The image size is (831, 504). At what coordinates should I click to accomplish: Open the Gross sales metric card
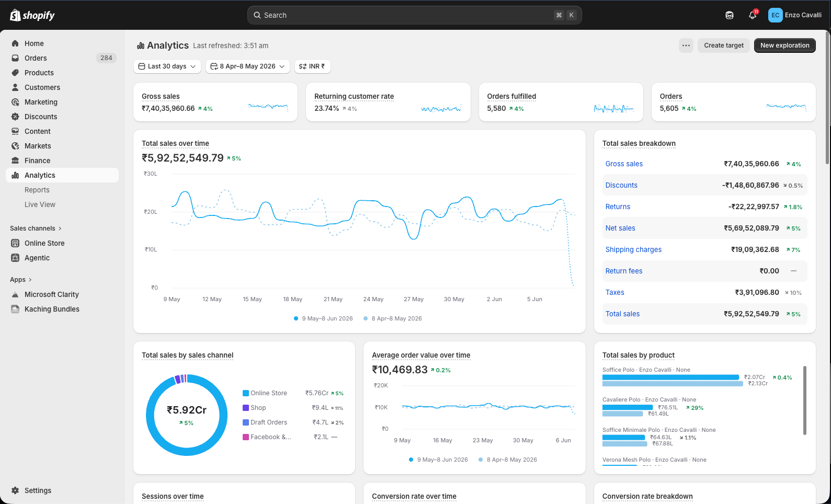(215, 102)
